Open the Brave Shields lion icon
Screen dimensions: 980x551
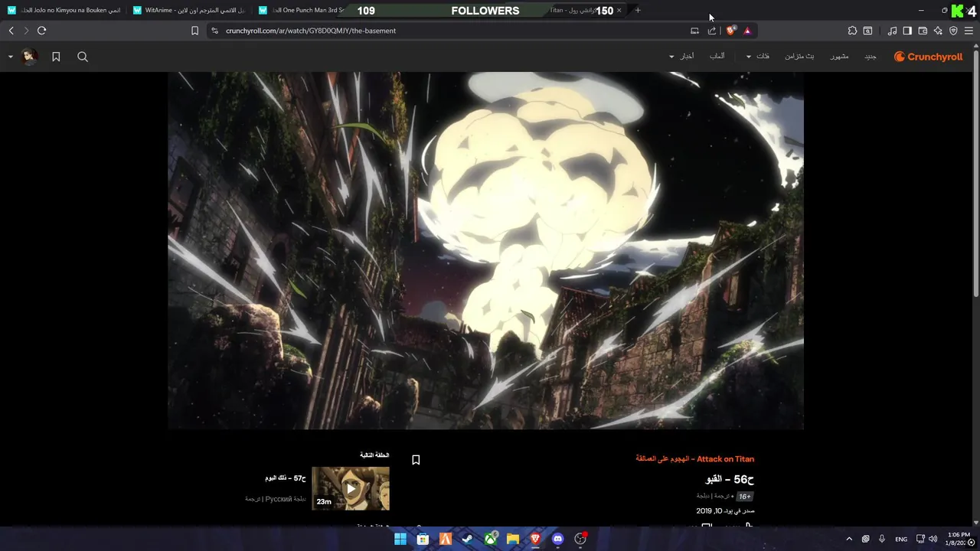pyautogui.click(x=731, y=31)
